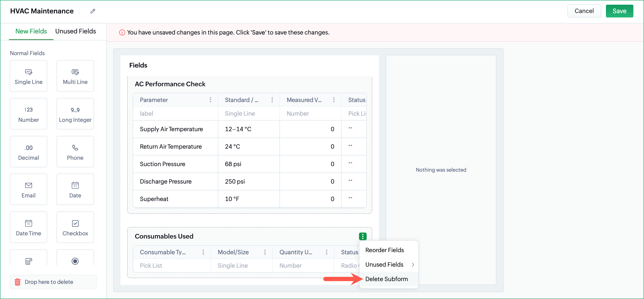
Task: Click the partially visible pick list field tile
Action: (x=28, y=257)
